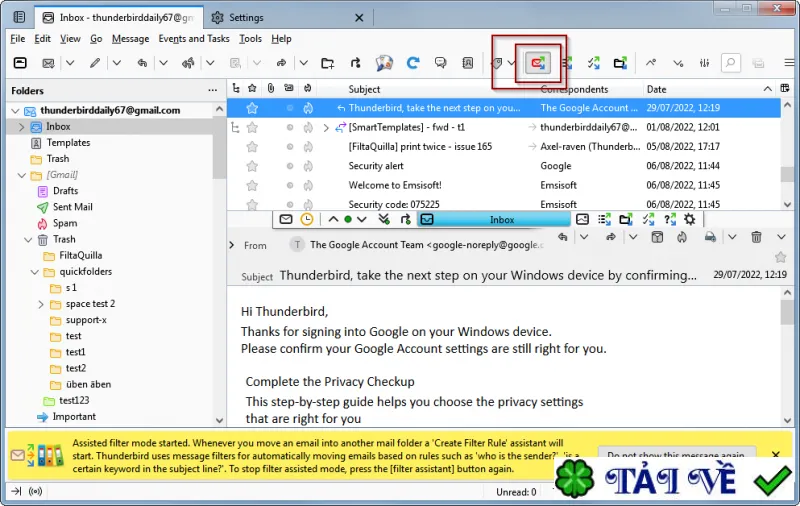Click the column picker icon right of Date
The height and width of the screenshot is (506, 800).
(x=785, y=89)
